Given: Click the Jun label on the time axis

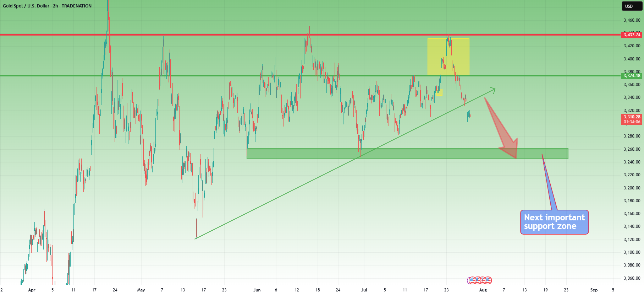Looking at the screenshot, I should (x=257, y=290).
